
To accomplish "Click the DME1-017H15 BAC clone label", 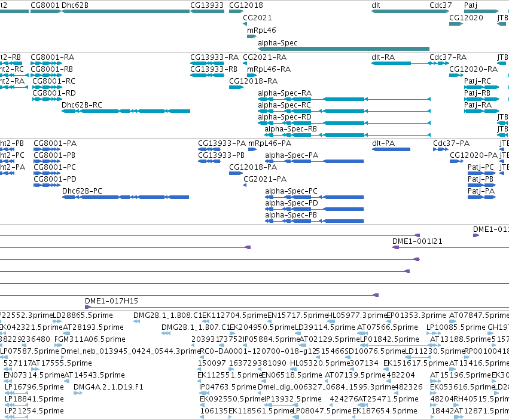I will point(111,301).
